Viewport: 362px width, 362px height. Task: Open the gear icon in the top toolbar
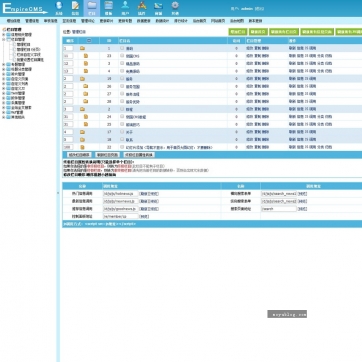(x=175, y=6)
